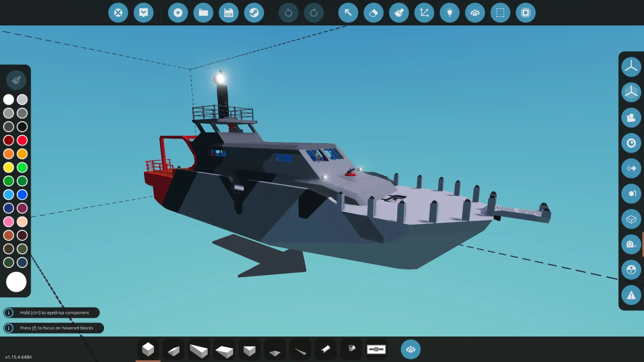Viewport: 644px width, 362px height.
Task: Click the lightbulb icon in top toolbar
Action: coord(449,13)
